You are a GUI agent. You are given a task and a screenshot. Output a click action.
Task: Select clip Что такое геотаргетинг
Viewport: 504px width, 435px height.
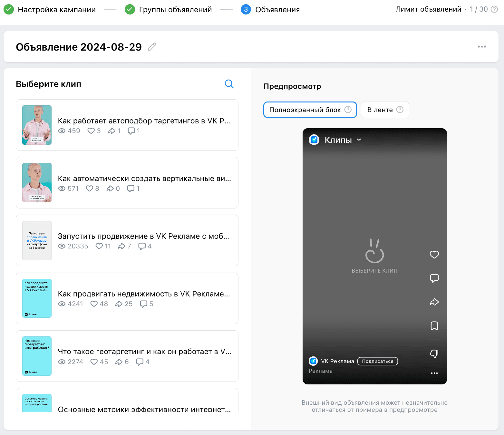(x=127, y=356)
